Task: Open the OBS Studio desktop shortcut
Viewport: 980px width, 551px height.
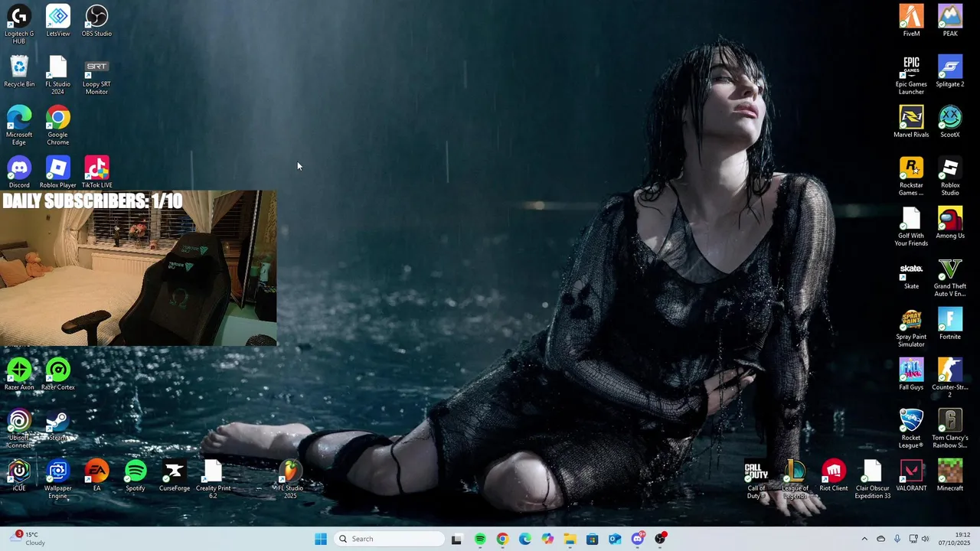Action: pos(96,21)
